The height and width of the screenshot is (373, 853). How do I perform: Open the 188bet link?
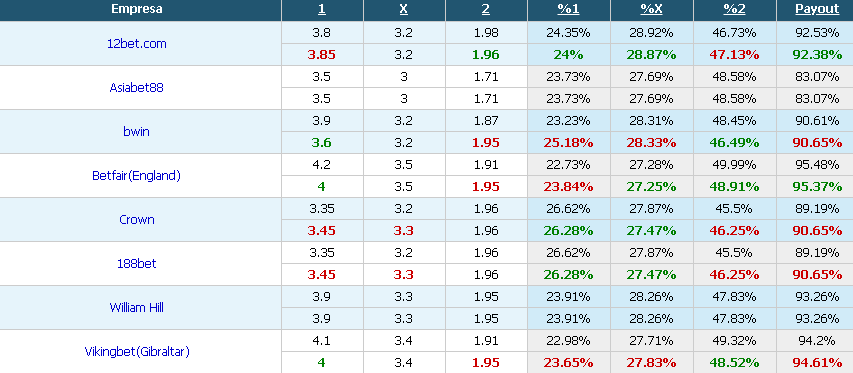point(137,264)
